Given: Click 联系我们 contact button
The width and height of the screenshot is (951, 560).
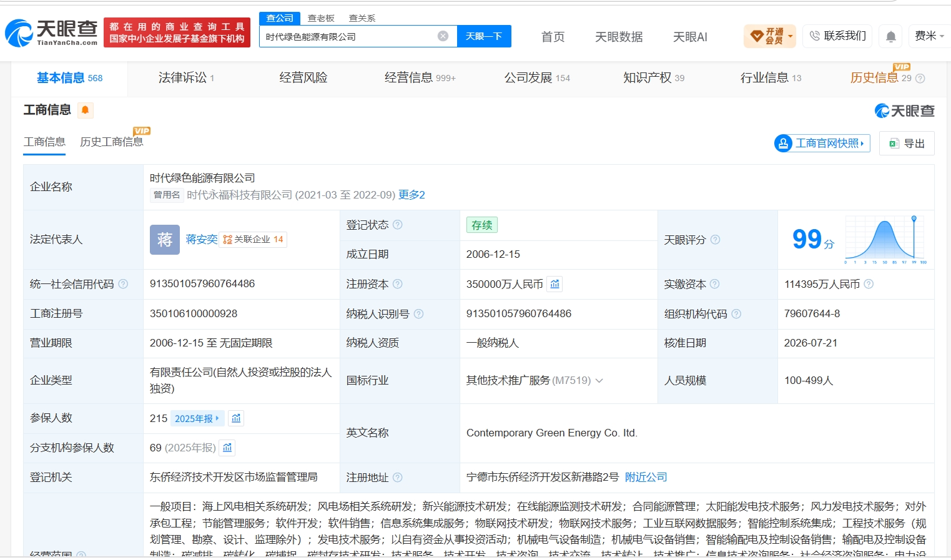Looking at the screenshot, I should 837,36.
